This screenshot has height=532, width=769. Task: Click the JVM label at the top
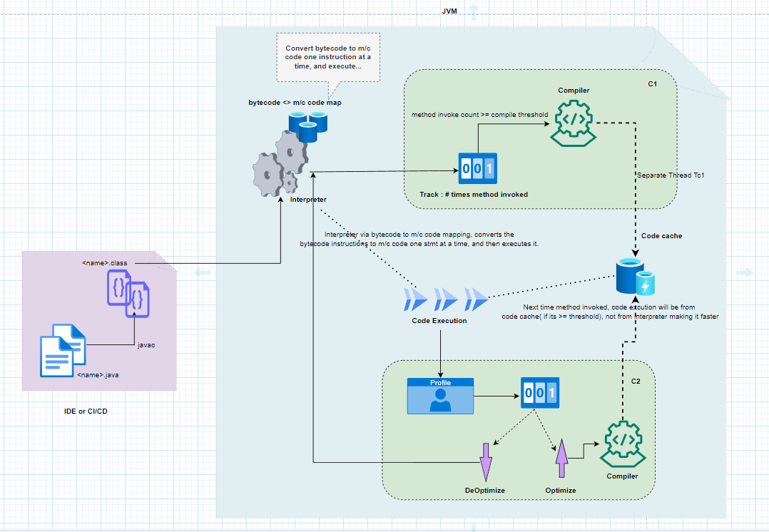(x=448, y=11)
